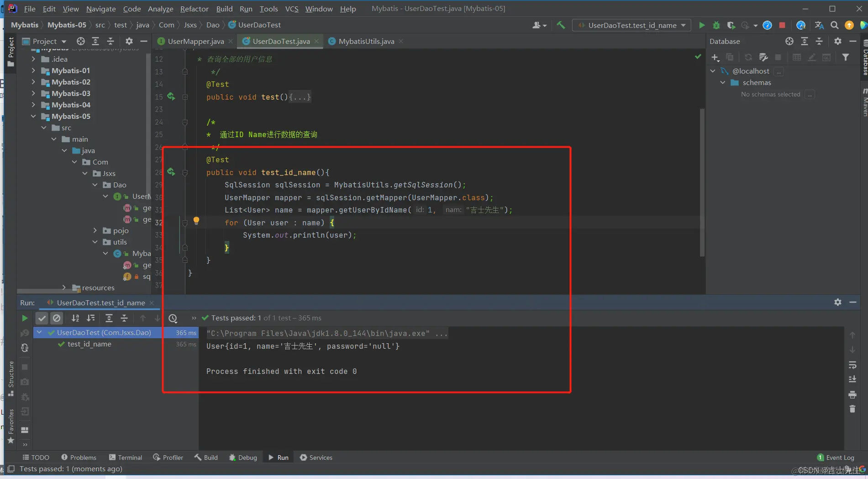This screenshot has height=479, width=868.
Task: Select test_id_name in the test tree
Action: point(89,344)
